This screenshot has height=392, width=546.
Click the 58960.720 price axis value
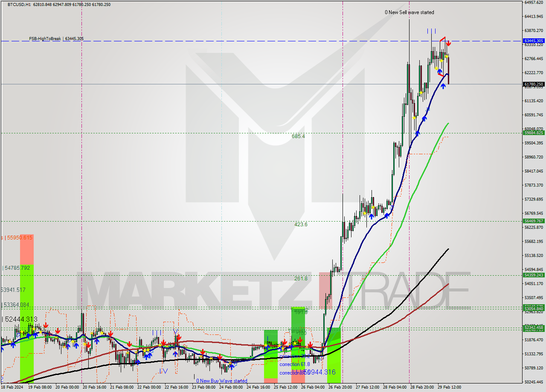coord(534,157)
